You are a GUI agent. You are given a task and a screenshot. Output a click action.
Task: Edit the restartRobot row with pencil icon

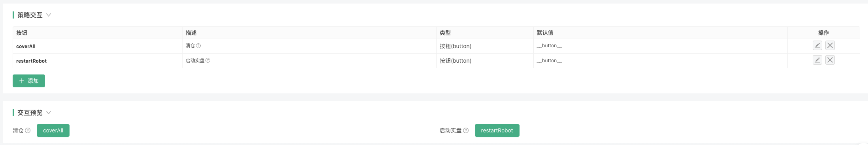click(817, 60)
